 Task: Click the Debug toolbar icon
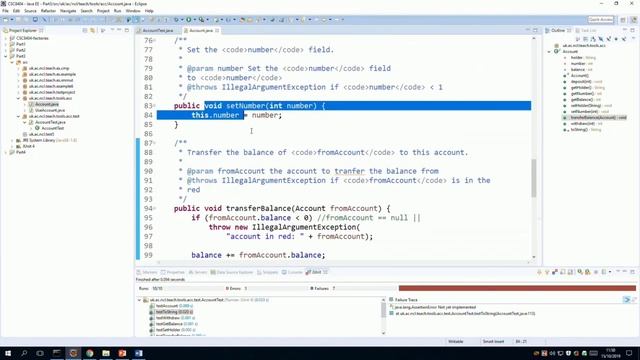click(177, 20)
